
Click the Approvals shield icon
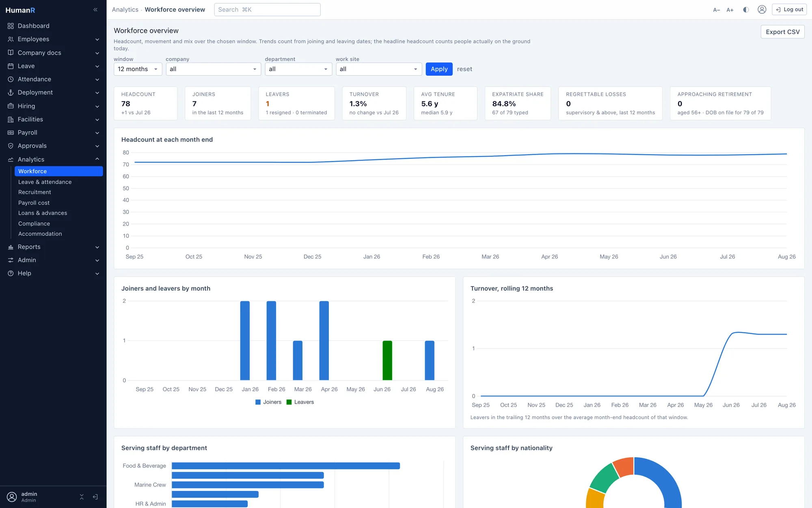(11, 146)
